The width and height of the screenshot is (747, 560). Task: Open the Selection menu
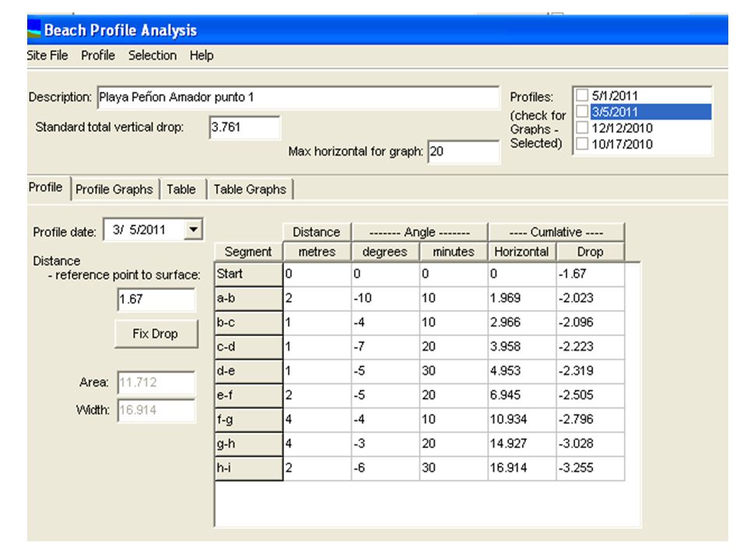tap(153, 55)
